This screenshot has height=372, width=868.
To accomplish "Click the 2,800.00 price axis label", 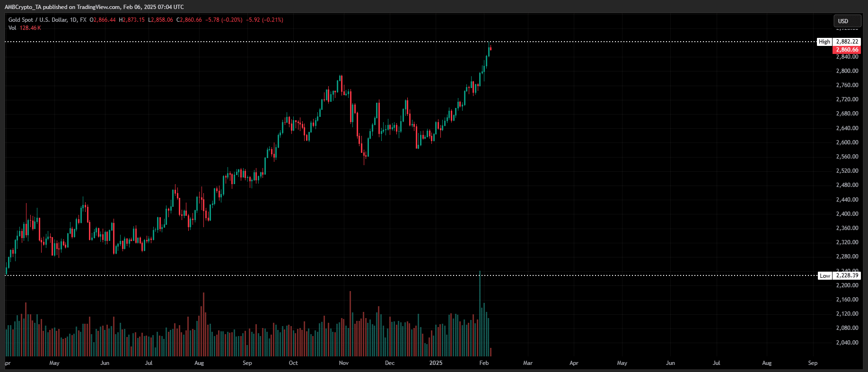I will [847, 71].
